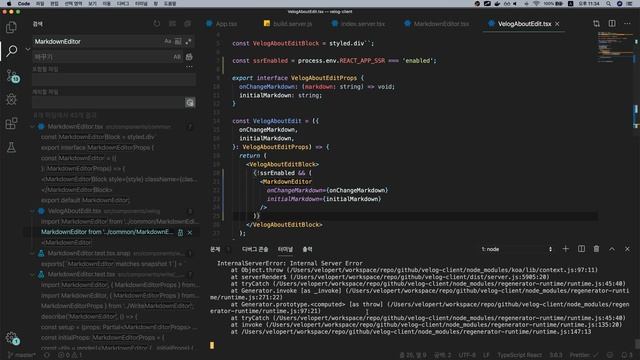
Task: Open the Problems panel tab
Action: click(215, 249)
